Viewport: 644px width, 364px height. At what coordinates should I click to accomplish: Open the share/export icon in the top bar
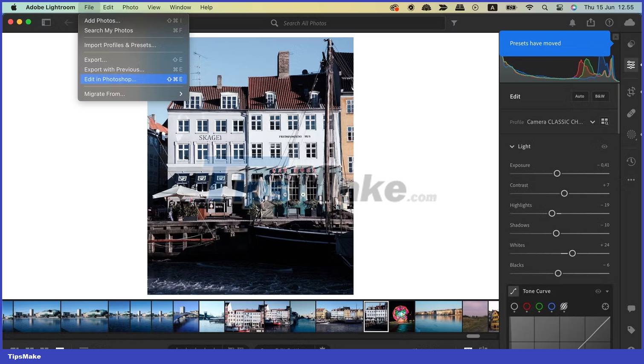tap(591, 23)
